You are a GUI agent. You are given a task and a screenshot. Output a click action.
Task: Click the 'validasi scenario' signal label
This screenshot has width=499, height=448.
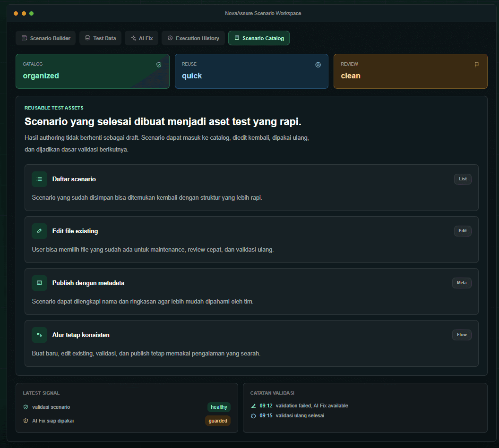point(51,407)
